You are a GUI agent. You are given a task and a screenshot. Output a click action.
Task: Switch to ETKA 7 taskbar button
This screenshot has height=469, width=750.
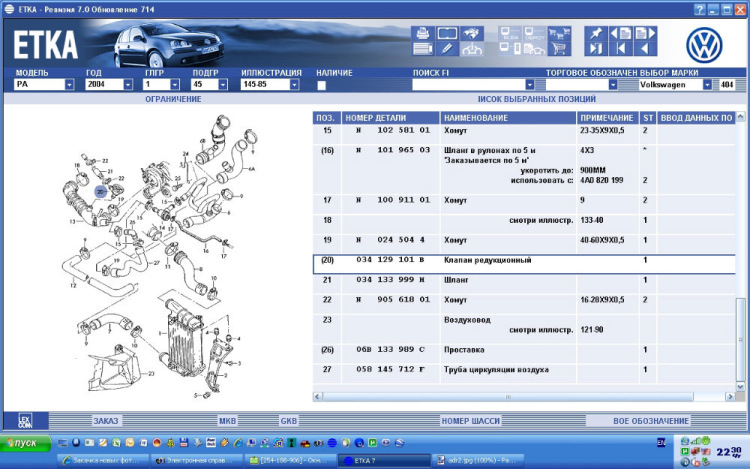coord(384,461)
